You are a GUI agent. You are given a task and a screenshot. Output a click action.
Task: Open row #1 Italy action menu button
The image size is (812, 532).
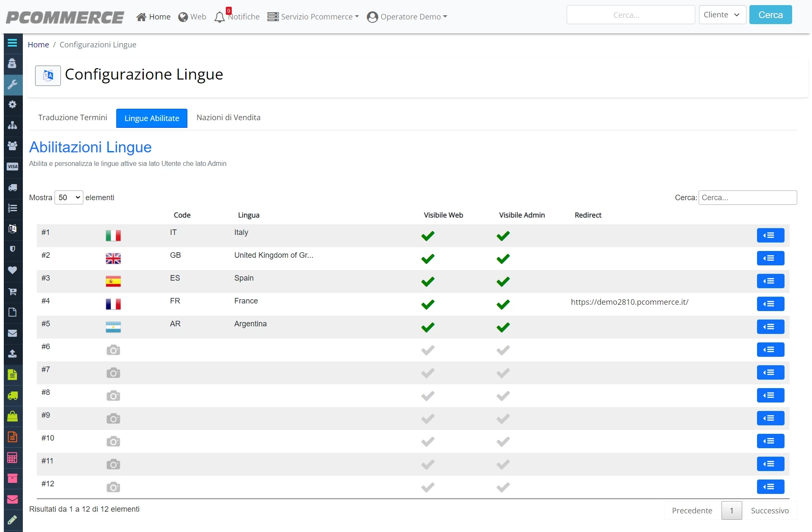(x=770, y=235)
